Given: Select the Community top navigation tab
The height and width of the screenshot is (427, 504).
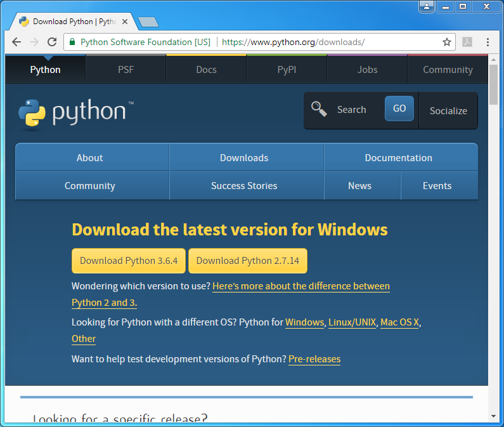Looking at the screenshot, I should [448, 70].
